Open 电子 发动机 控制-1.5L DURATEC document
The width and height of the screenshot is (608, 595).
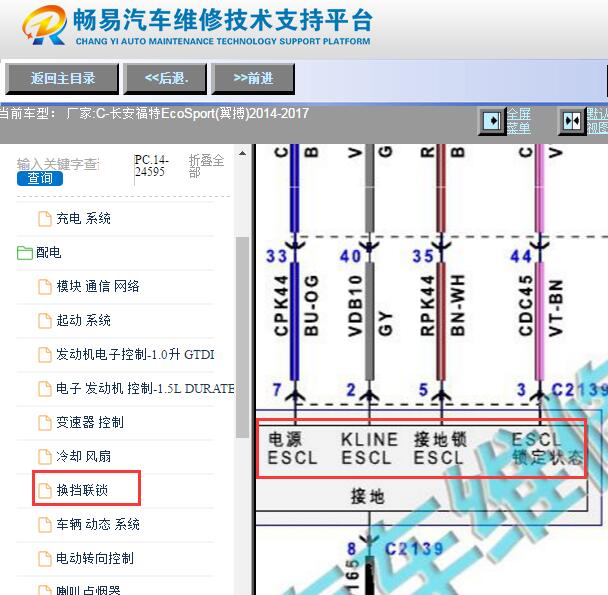[145, 388]
